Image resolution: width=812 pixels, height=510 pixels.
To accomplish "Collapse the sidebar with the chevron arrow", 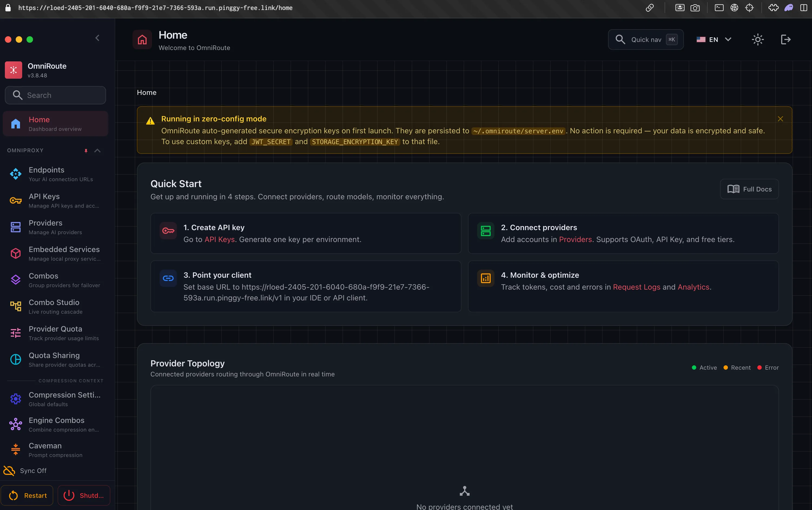I will (97, 38).
